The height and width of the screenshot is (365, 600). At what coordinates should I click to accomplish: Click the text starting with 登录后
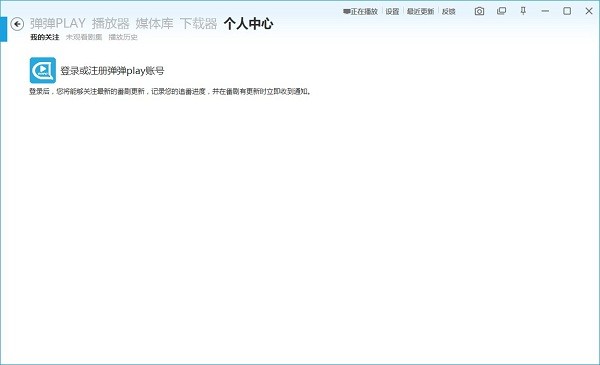click(x=170, y=92)
